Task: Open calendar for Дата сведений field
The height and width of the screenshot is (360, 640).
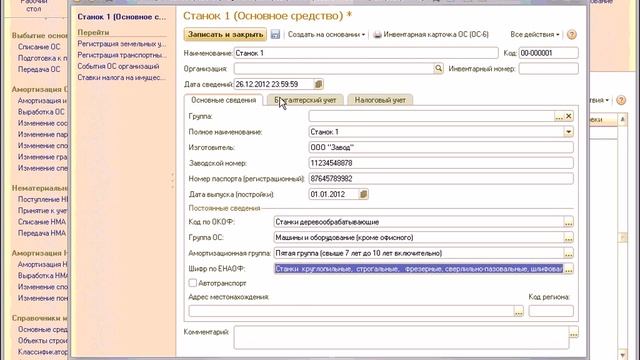Action: (318, 84)
